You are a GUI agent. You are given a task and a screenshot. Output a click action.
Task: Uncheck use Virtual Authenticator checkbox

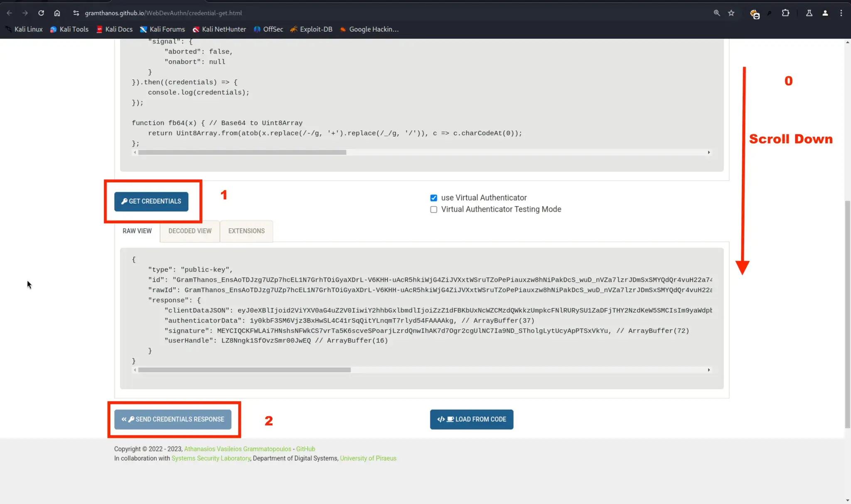coord(433,198)
